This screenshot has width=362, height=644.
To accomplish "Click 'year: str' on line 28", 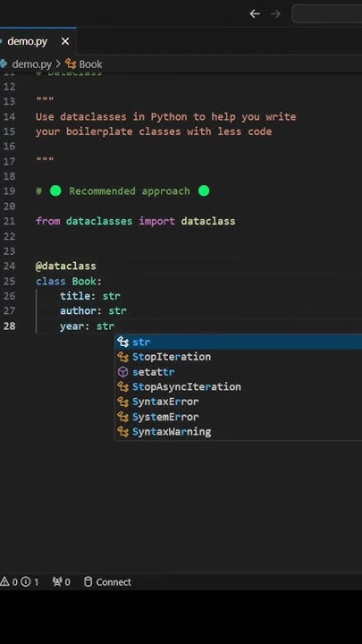I will (x=87, y=326).
